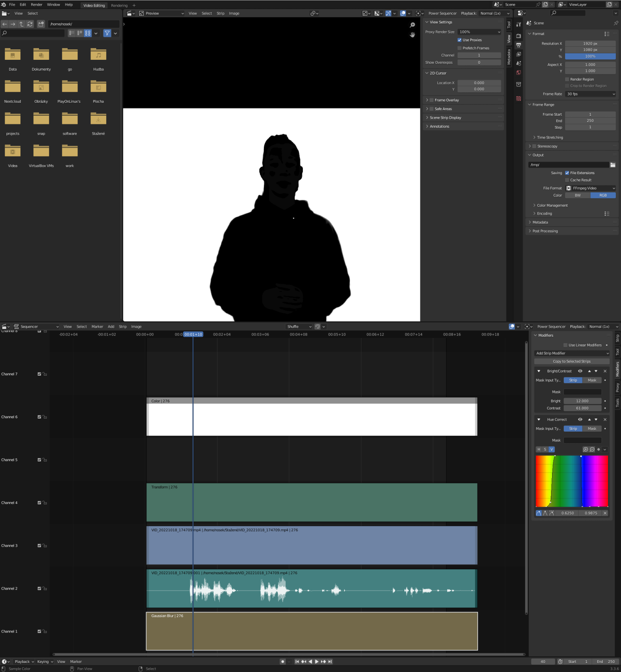
Task: Enable the Prefetch Frames checkbox
Action: click(x=459, y=48)
